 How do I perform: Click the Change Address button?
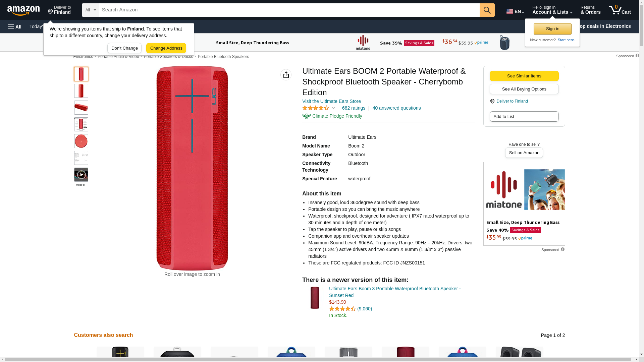(x=166, y=48)
